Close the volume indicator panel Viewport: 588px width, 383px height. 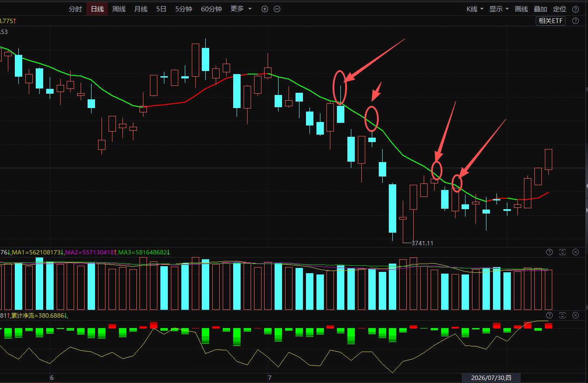[x=575, y=252]
